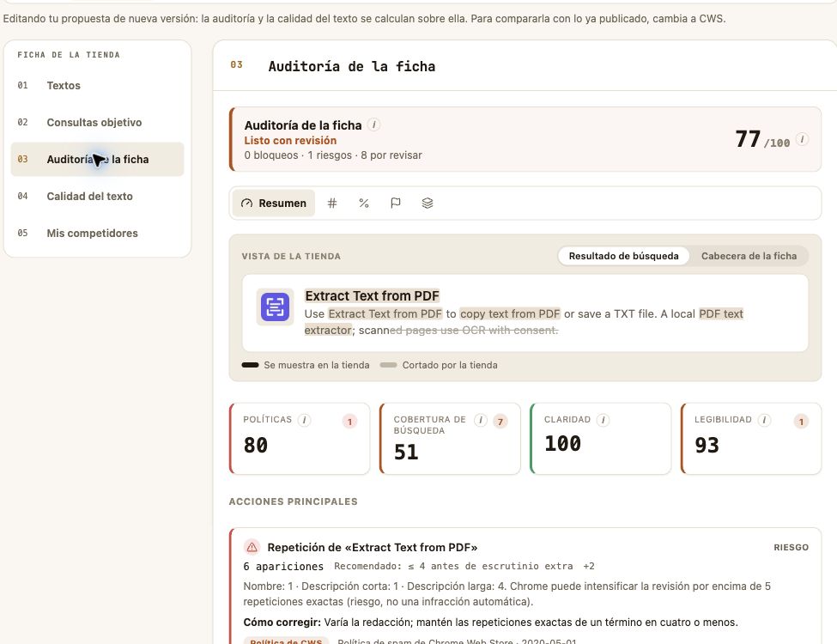This screenshot has width=837, height=644.
Task: Click the Cortado por la tienda legend
Action: pyautogui.click(x=439, y=365)
